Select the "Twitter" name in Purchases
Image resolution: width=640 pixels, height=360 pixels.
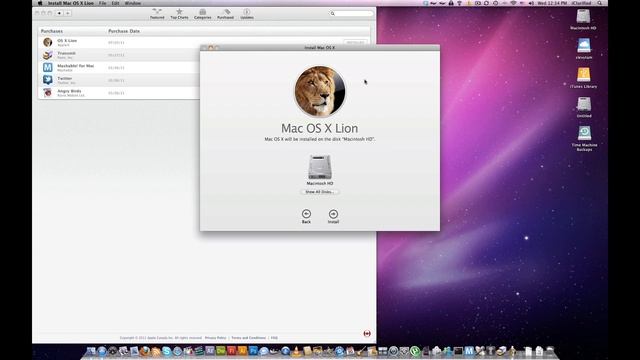click(x=64, y=78)
